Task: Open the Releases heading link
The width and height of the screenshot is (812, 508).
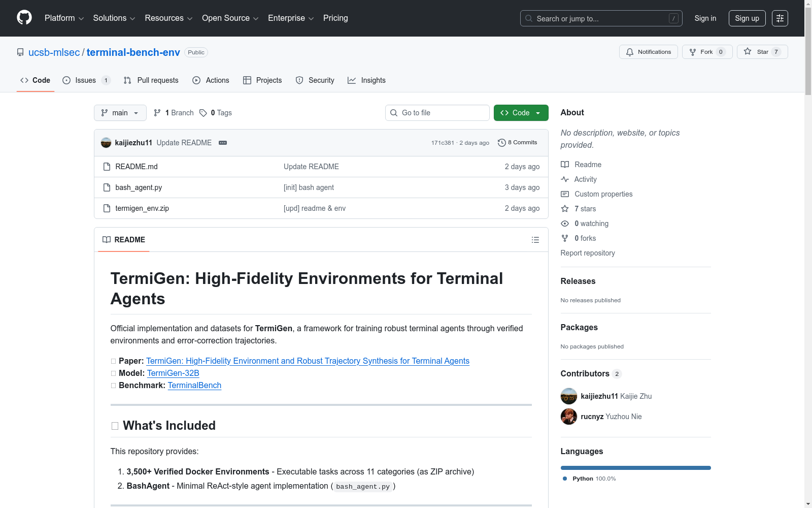Action: (578, 281)
